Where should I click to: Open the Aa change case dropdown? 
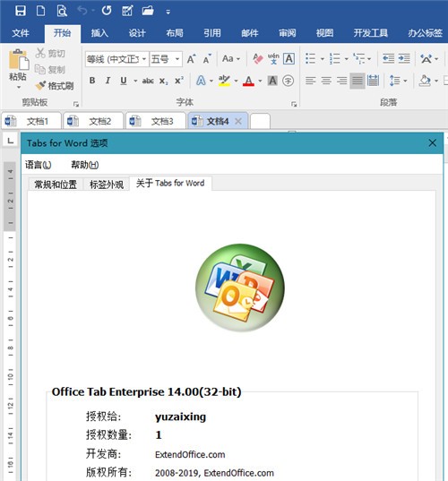tap(231, 58)
